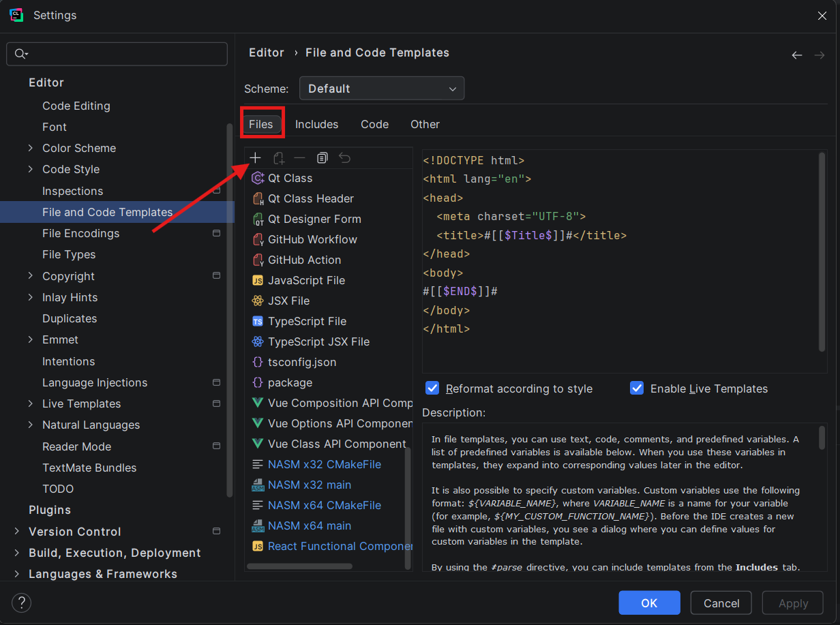840x625 pixels.
Task: Click the Create Template plus icon
Action: coord(255,158)
